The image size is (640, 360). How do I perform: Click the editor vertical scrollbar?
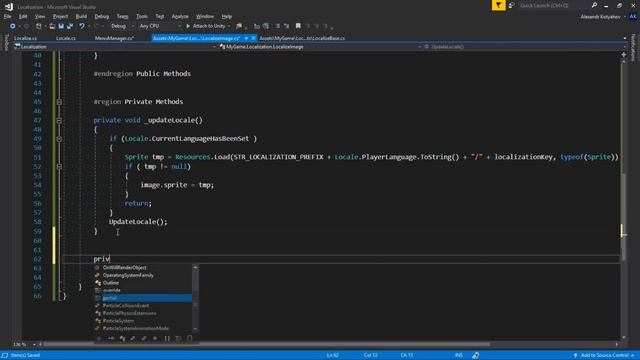tap(624, 216)
